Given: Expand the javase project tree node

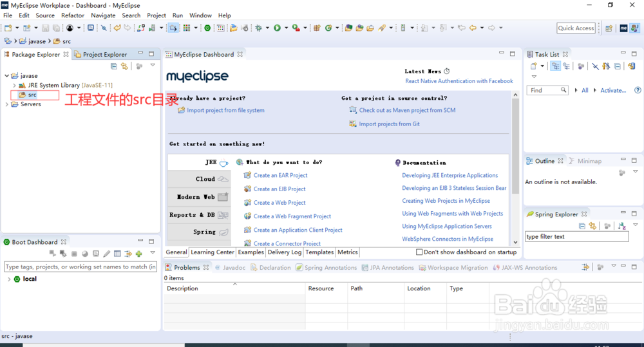Looking at the screenshot, I should (6, 75).
